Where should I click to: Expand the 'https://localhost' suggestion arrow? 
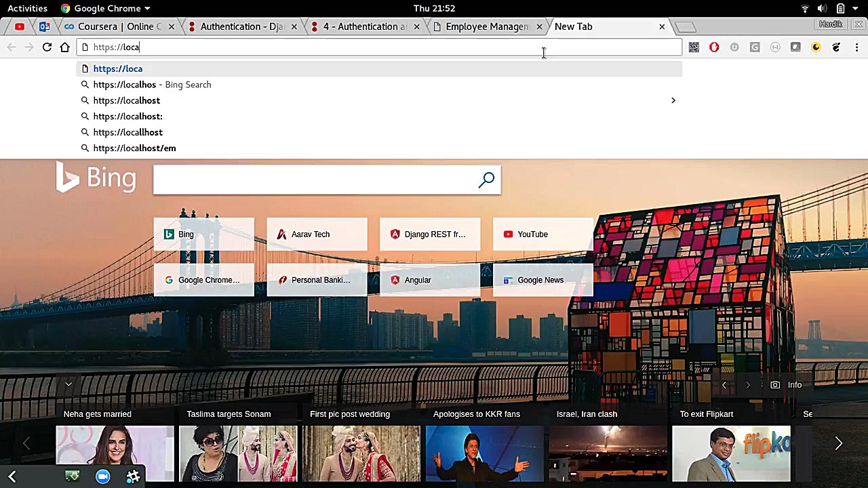point(673,100)
